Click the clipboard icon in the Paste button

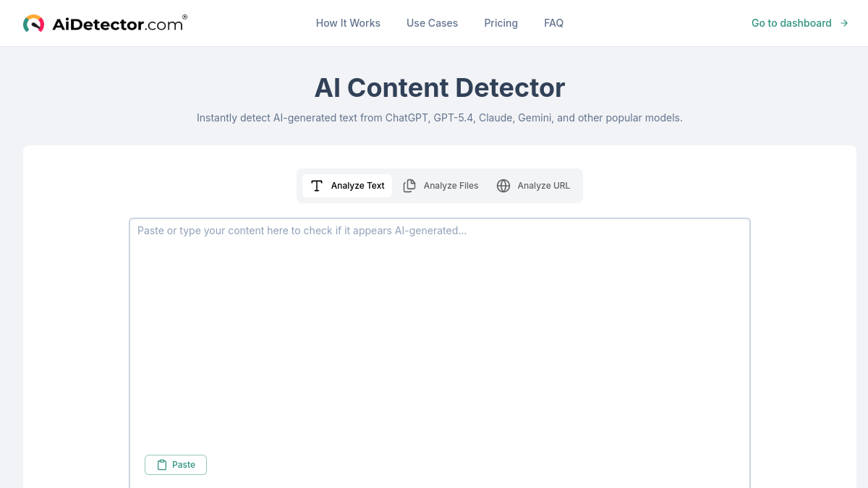point(162,465)
